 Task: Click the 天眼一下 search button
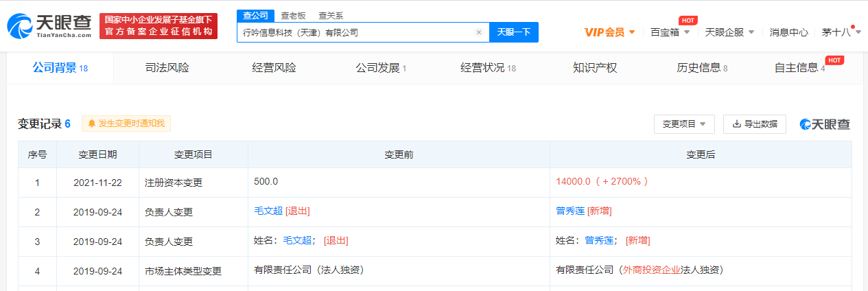(514, 32)
